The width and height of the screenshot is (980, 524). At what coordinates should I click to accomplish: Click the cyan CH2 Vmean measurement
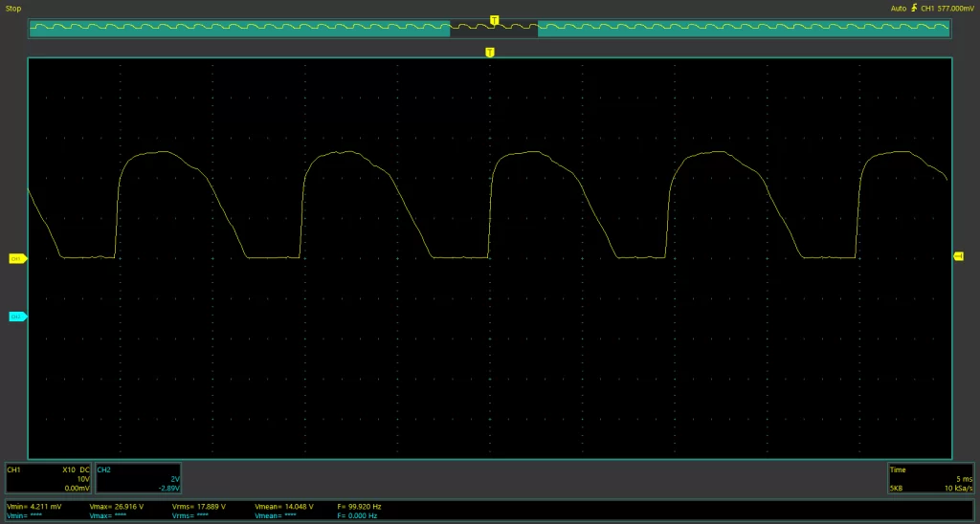coord(276,516)
